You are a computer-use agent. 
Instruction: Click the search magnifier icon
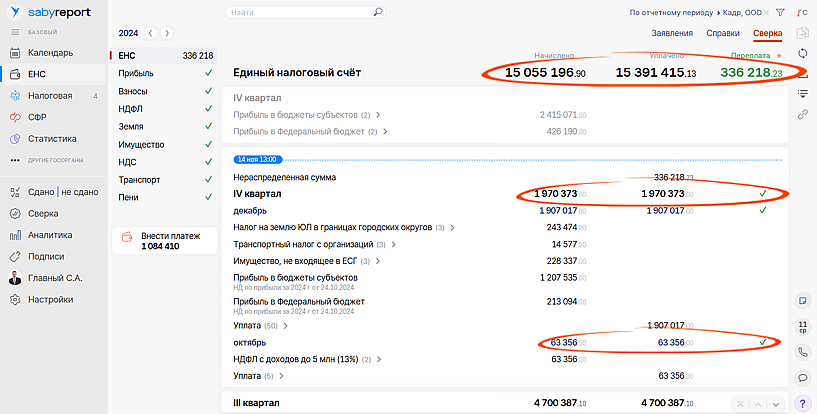[x=378, y=13]
